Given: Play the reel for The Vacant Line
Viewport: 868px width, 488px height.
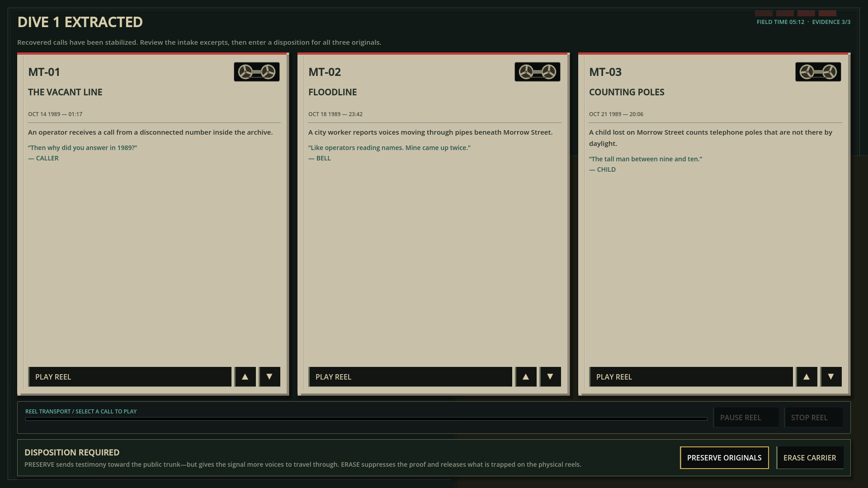Looking at the screenshot, I should pos(130,377).
